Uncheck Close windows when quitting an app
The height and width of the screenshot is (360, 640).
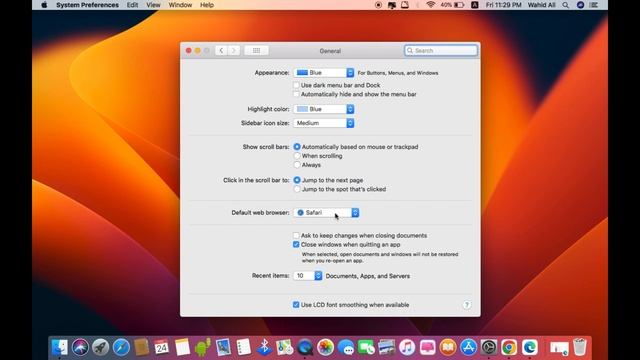(x=296, y=244)
